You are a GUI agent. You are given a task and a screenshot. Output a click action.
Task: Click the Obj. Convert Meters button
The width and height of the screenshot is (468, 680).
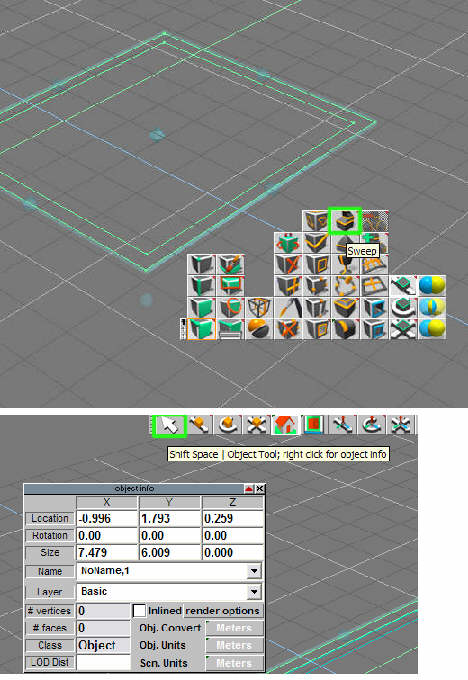[235, 628]
